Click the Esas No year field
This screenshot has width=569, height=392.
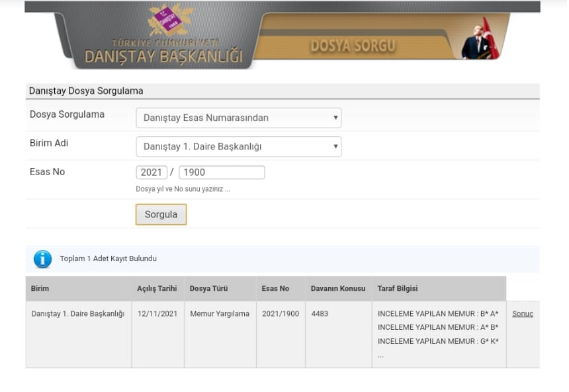pos(152,173)
